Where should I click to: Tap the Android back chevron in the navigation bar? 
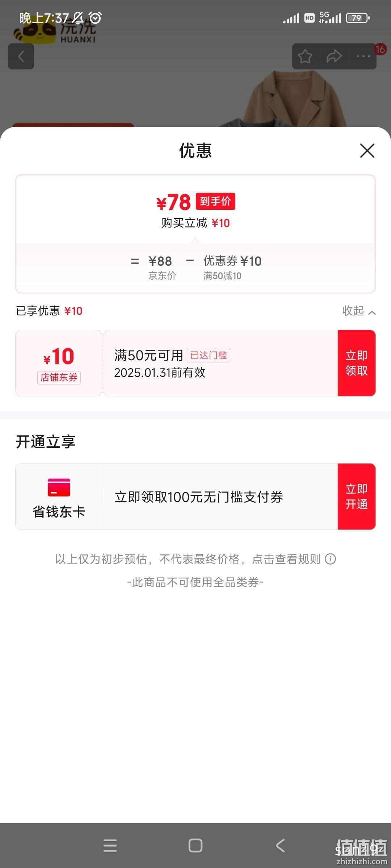coord(281,846)
